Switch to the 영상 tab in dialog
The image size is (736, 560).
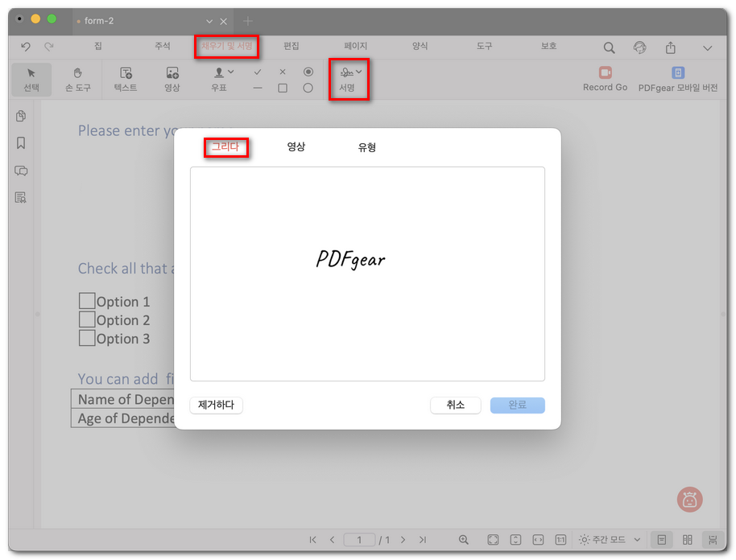[x=296, y=146]
